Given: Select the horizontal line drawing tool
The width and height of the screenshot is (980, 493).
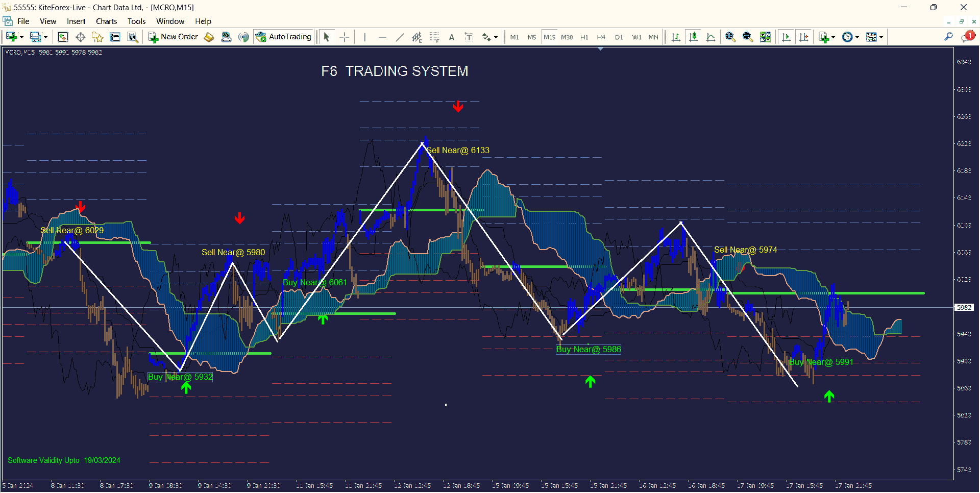Looking at the screenshot, I should click(x=382, y=37).
